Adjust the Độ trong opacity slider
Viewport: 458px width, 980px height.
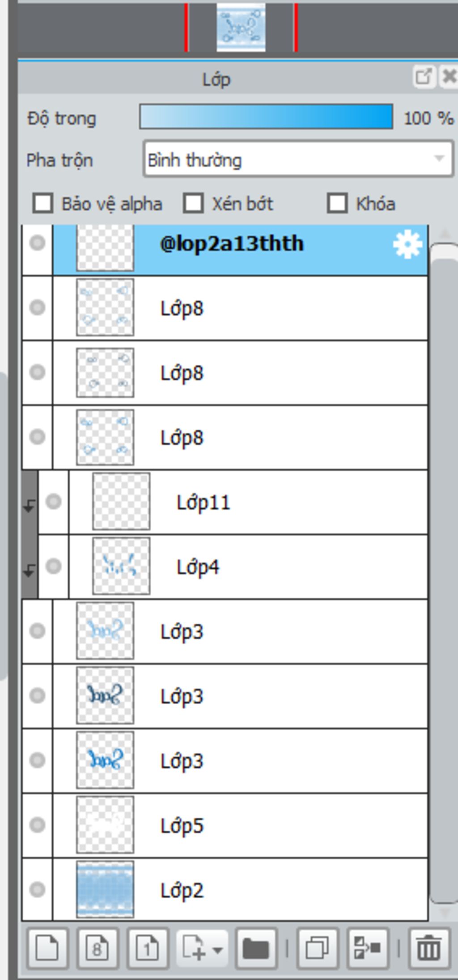pyautogui.click(x=266, y=117)
